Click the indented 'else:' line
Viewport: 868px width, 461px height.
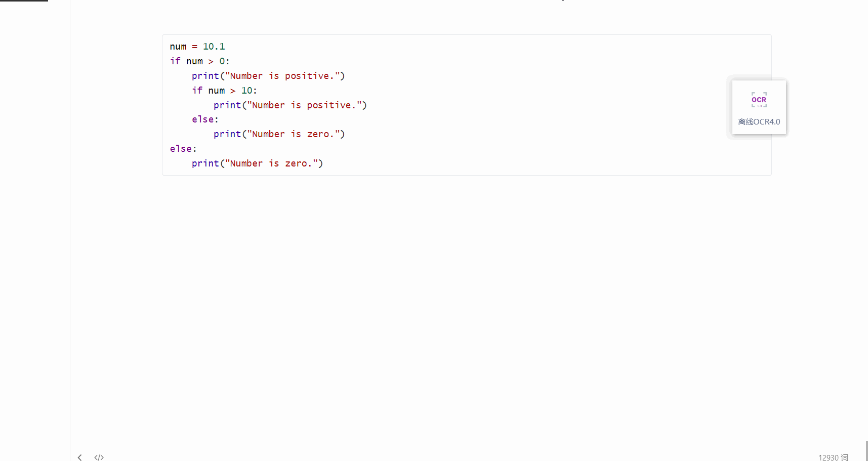click(205, 119)
